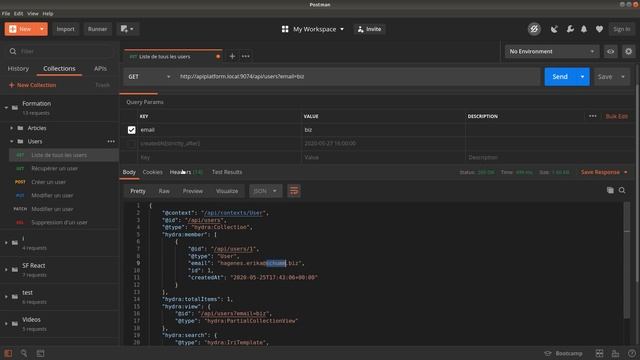Collapse the Users folder
The height and width of the screenshot is (360, 640).
click(11, 141)
